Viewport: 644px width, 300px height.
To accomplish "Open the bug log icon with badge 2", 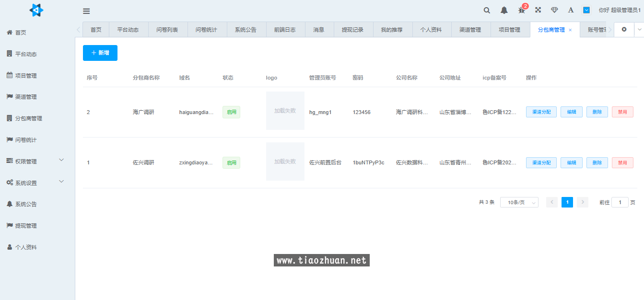I will pos(521,10).
